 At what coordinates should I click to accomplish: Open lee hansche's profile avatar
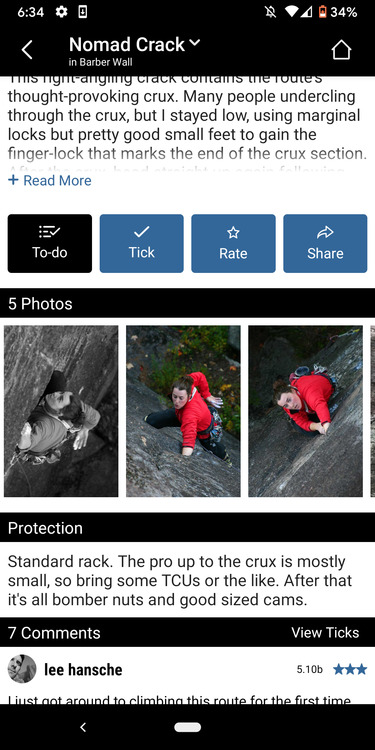point(22,669)
